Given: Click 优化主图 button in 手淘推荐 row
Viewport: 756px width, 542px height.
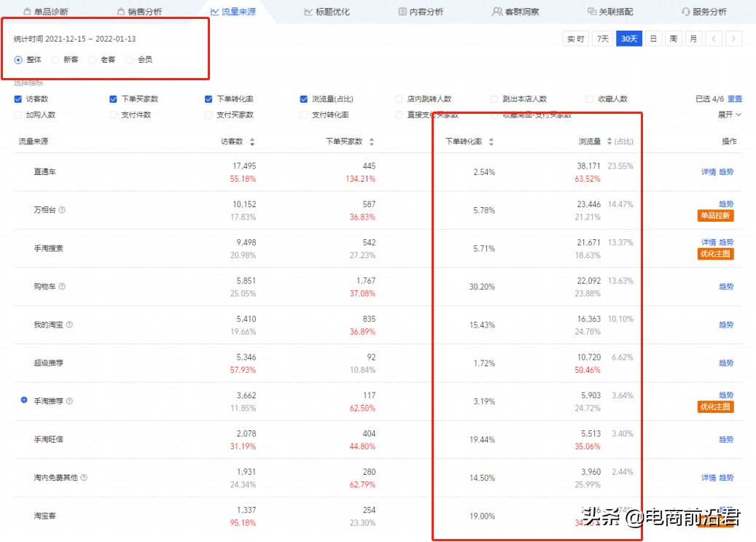Looking at the screenshot, I should tap(715, 407).
